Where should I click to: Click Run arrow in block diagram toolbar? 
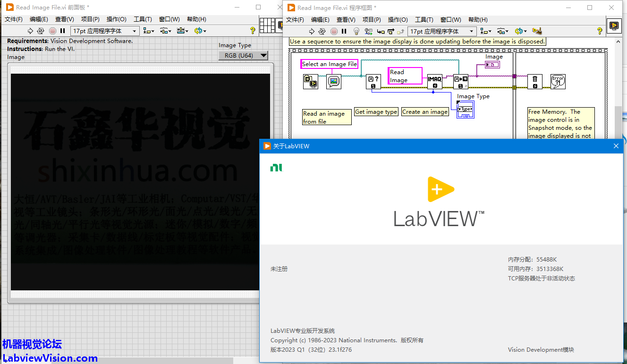(312, 31)
